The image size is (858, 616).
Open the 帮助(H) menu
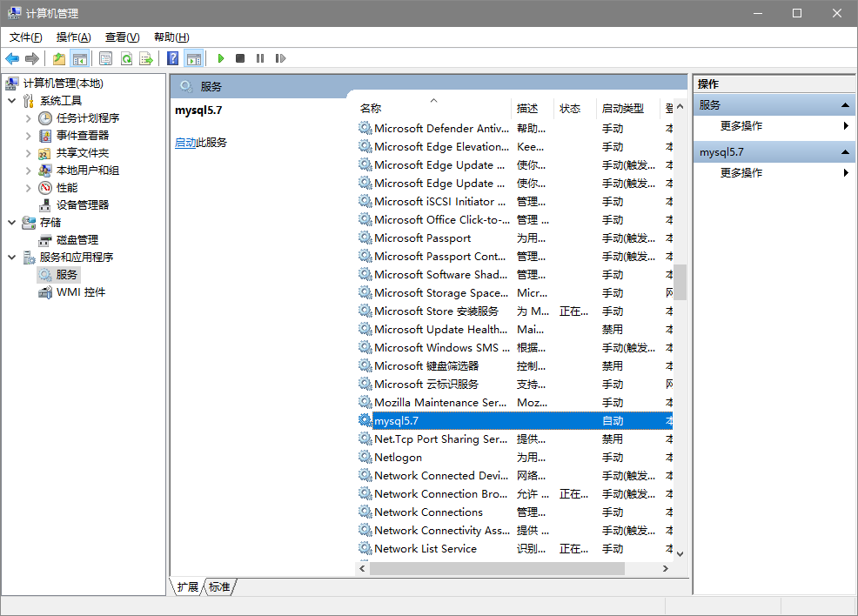point(171,37)
